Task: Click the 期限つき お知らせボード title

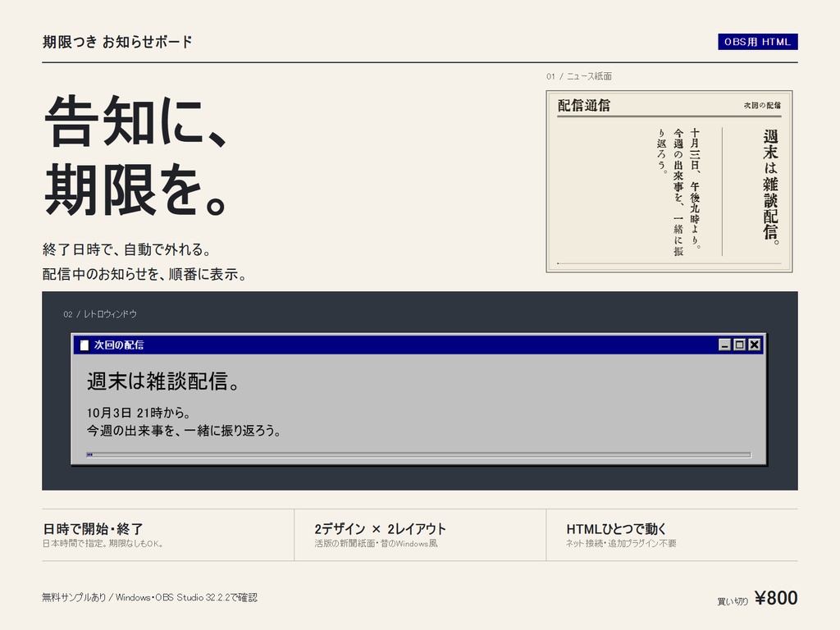Action: click(117, 42)
